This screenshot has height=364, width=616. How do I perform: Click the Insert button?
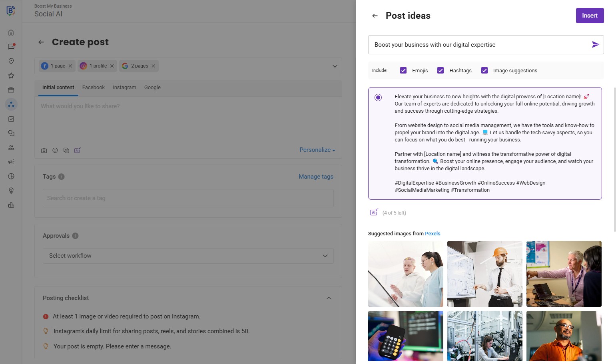click(590, 16)
